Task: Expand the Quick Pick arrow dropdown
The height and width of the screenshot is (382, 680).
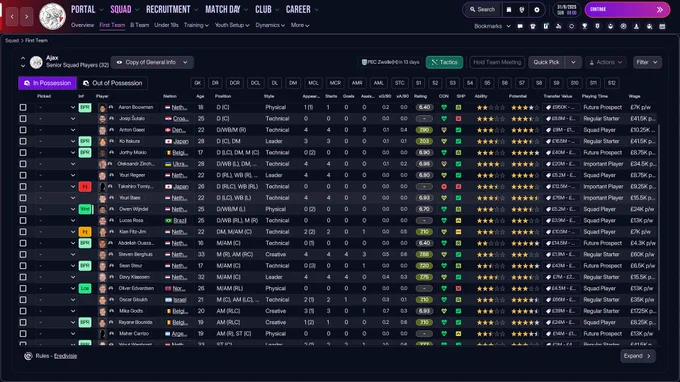Action: click(573, 62)
